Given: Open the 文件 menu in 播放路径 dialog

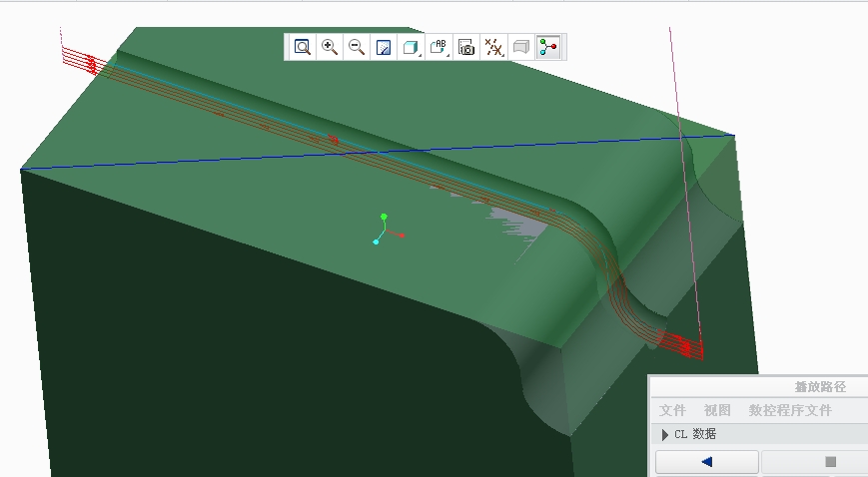Looking at the screenshot, I should pyautogui.click(x=672, y=410).
